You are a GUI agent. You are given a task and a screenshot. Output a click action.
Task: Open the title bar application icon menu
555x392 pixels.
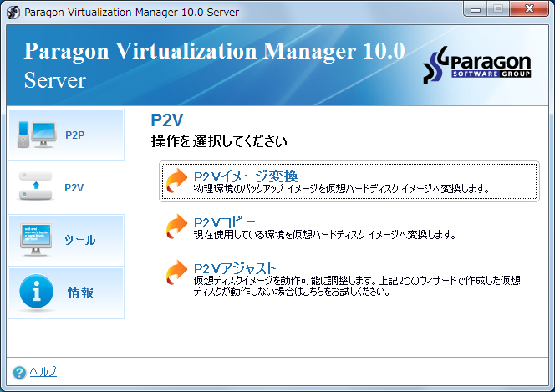click(13, 13)
